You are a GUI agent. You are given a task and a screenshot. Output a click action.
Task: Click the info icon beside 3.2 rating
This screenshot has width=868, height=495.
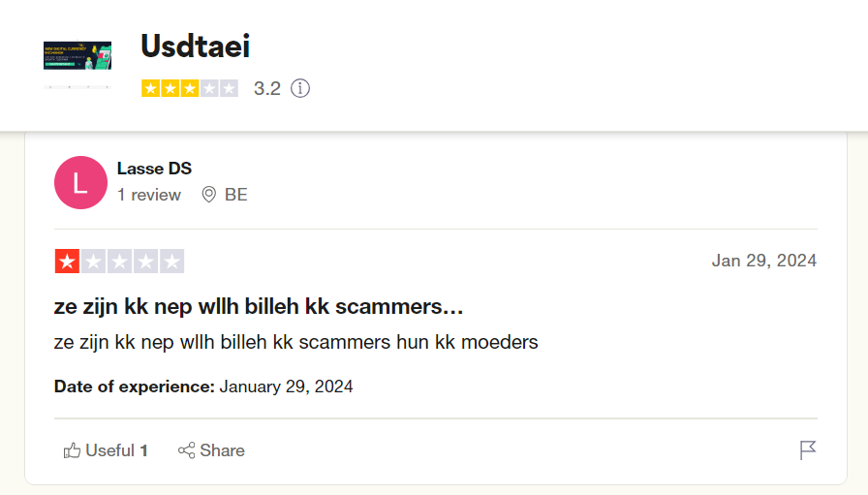pos(300,88)
